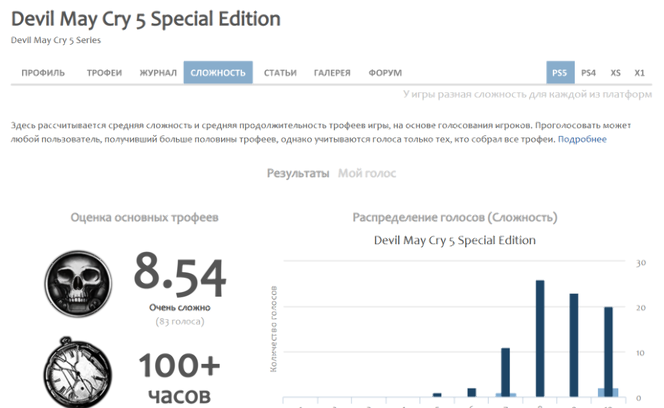Switch to Мой голос view
This screenshot has height=408, width=664.
click(367, 173)
